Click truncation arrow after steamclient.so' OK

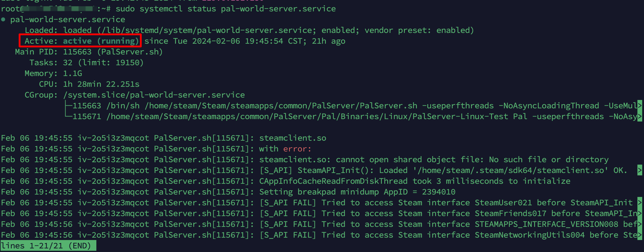click(x=640, y=170)
